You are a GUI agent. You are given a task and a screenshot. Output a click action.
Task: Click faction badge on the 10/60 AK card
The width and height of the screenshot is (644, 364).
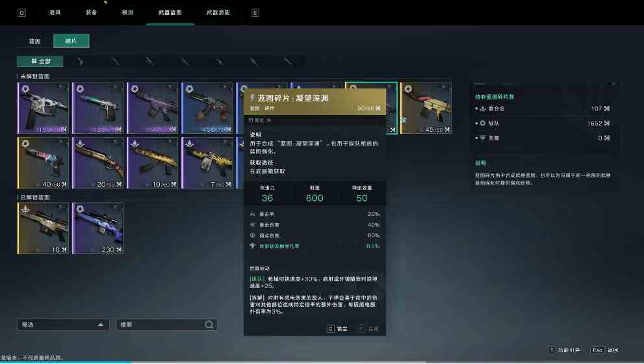(x=135, y=144)
